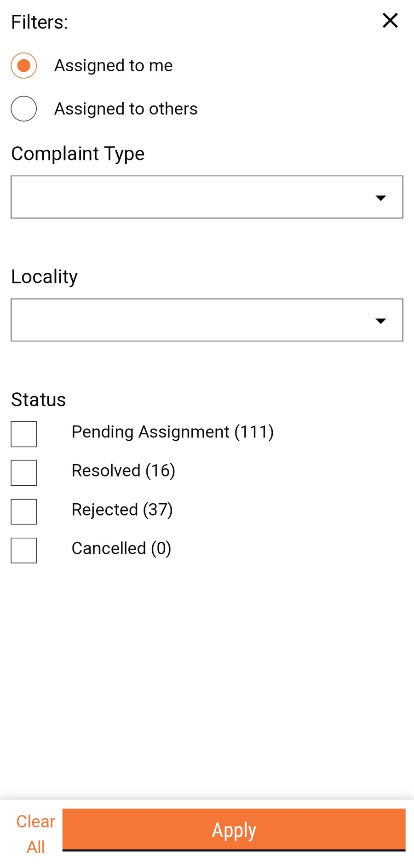Click the 'Rejected (37)' label text
414x868 pixels.
pos(122,510)
